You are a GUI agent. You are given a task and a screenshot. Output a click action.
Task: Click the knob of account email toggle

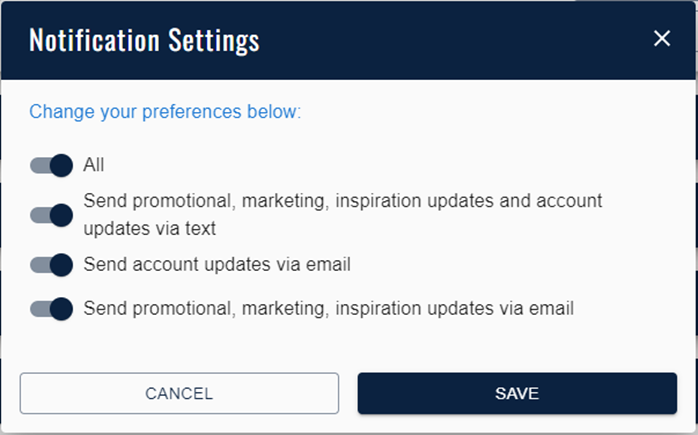coord(62,265)
